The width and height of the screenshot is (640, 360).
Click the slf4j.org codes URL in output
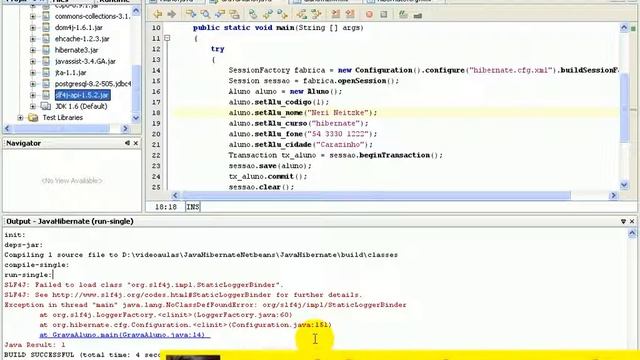pos(162,295)
